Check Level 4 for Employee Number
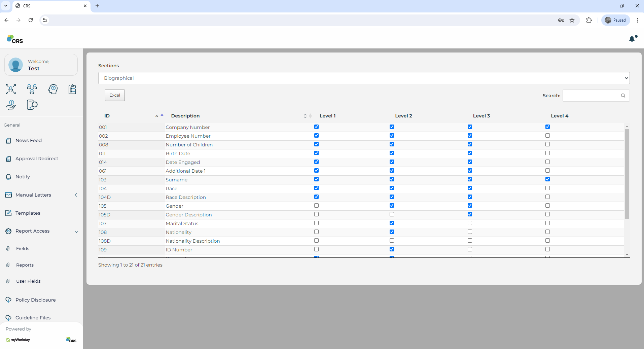The image size is (644, 349). tap(547, 136)
